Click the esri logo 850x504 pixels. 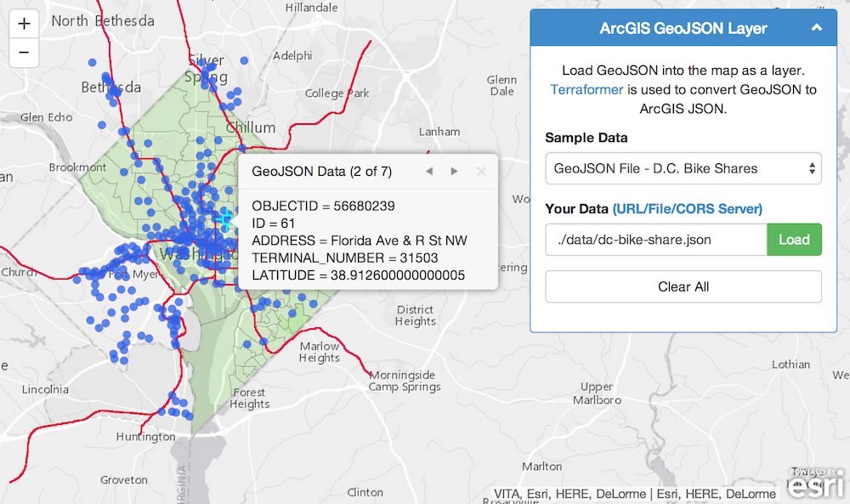pos(816,483)
